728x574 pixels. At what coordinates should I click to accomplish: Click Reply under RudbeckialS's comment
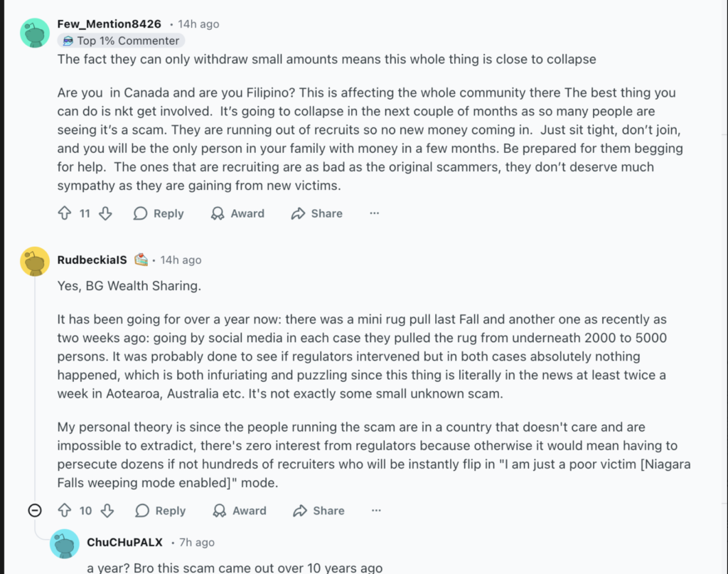(x=168, y=510)
